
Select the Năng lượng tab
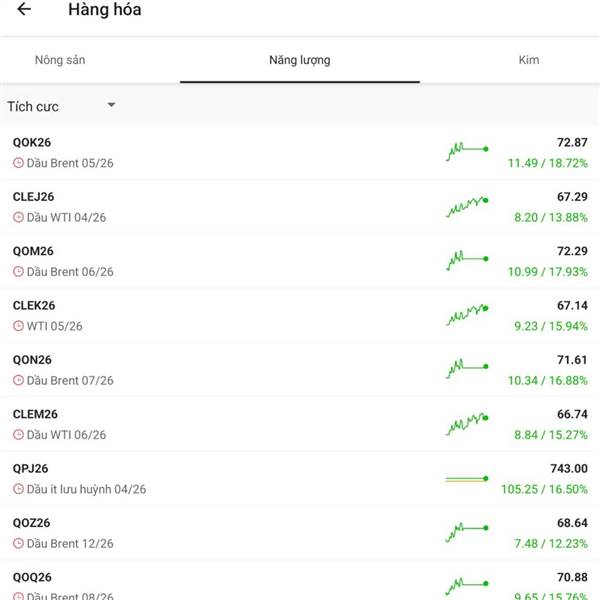point(299,60)
